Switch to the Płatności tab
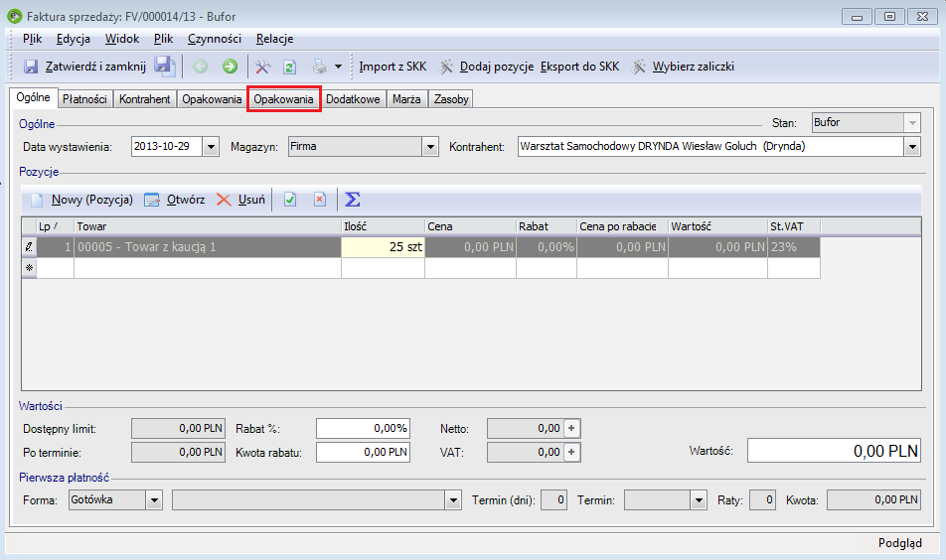 (x=84, y=99)
